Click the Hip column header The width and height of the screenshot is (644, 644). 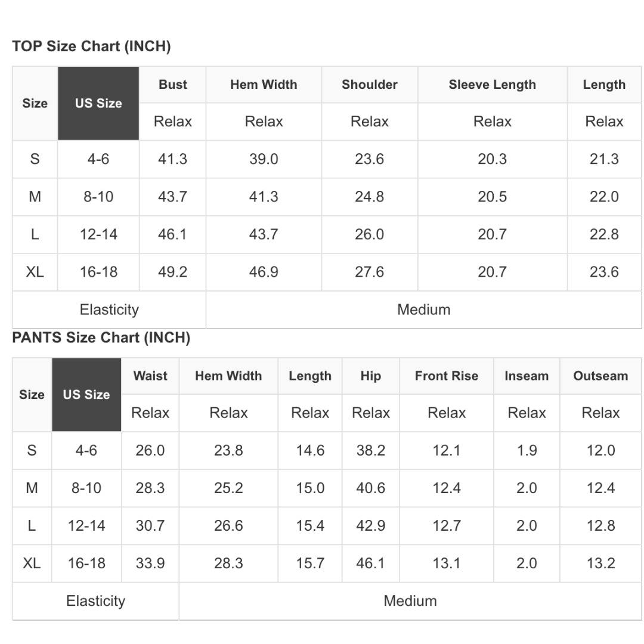pos(371,376)
